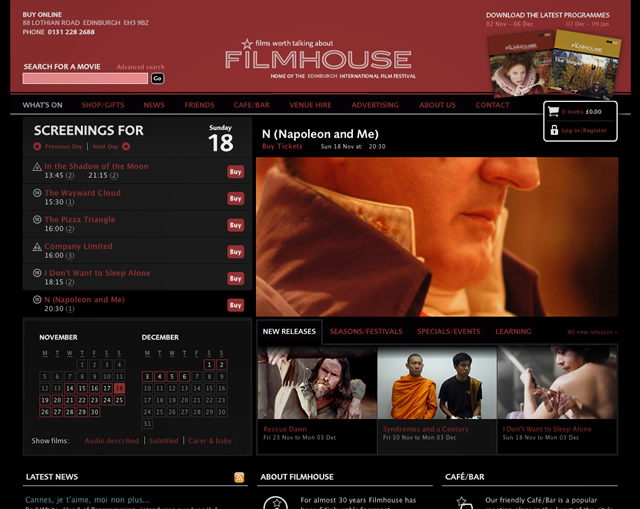Download the 07 Dec - 09 Jan programme cover
The height and width of the screenshot is (509, 640).
tap(586, 64)
